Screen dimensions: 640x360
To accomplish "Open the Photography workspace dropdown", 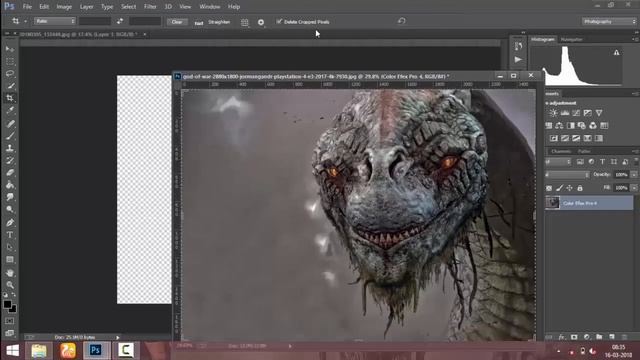I will click(609, 22).
